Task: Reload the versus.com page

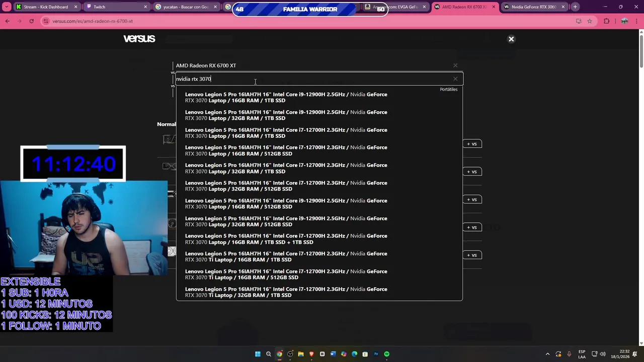Action: [x=31, y=21]
